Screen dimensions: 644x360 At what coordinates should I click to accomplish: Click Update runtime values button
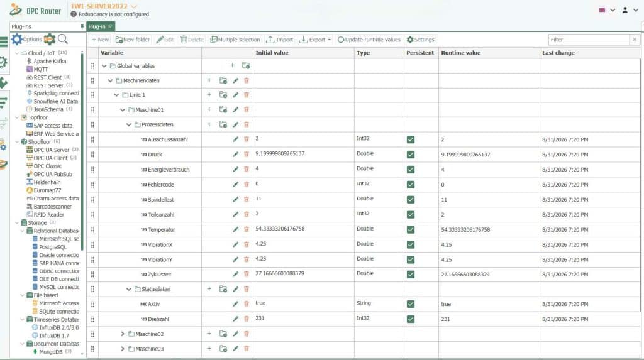[x=369, y=40]
